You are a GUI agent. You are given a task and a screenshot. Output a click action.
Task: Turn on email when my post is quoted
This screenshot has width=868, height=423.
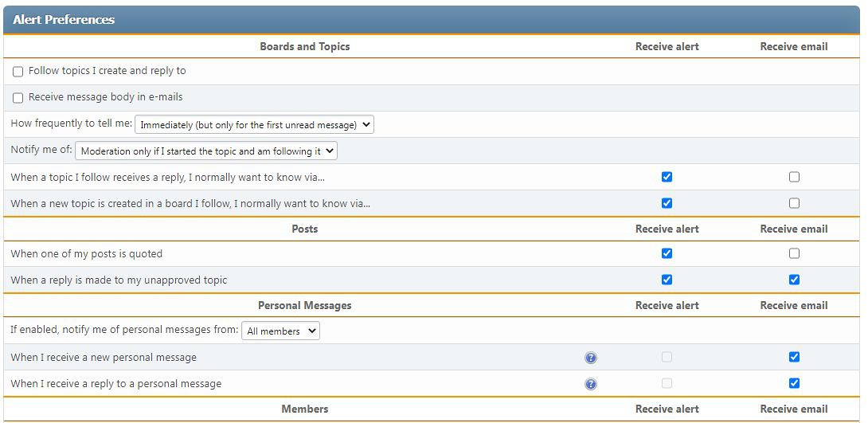click(794, 253)
